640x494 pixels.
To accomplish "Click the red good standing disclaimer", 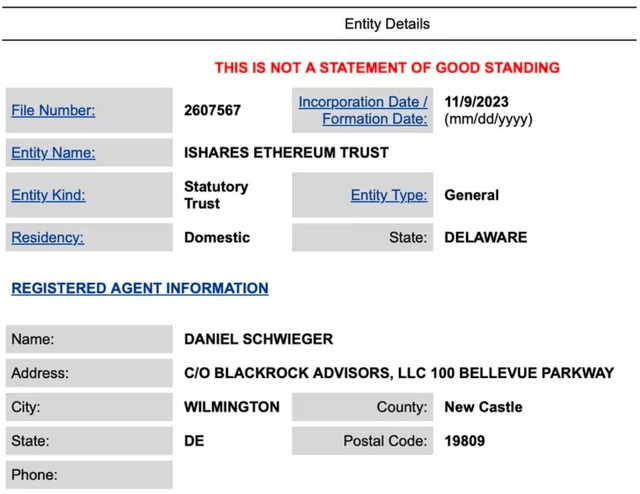I will (x=387, y=68).
